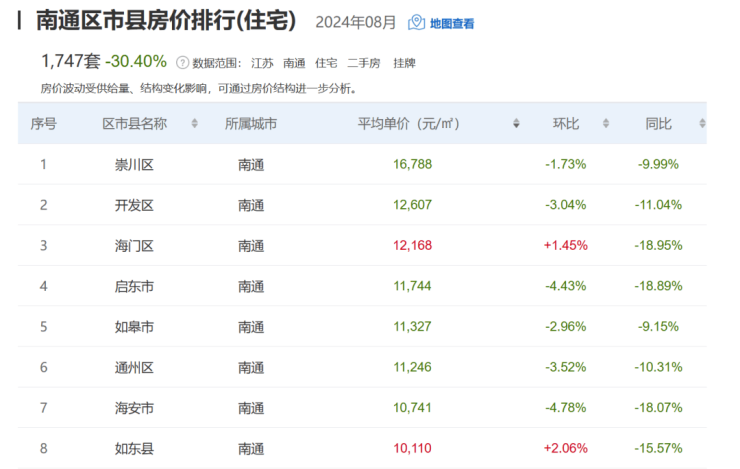The width and height of the screenshot is (740, 469).
Task: Click the price 11,246
Action: 412,367
